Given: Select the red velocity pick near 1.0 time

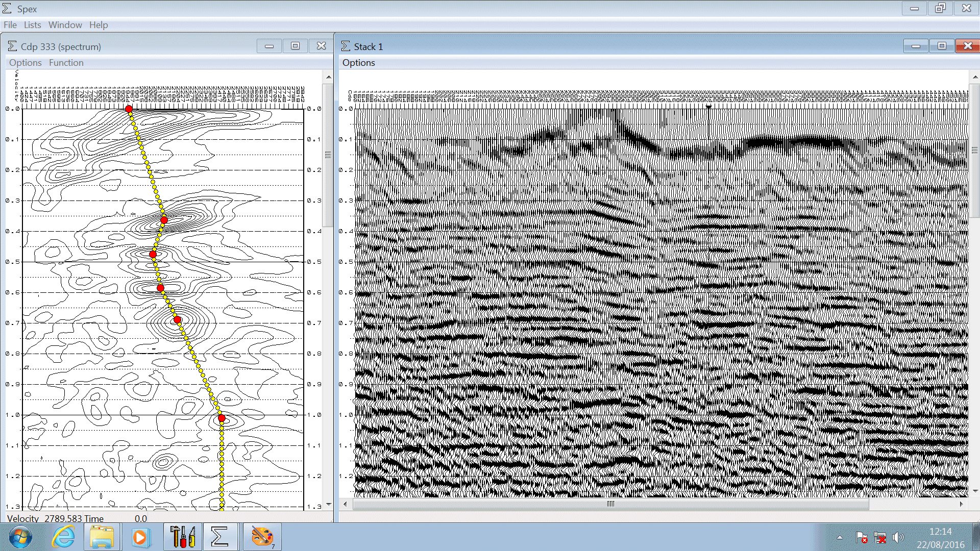Looking at the screenshot, I should point(222,418).
